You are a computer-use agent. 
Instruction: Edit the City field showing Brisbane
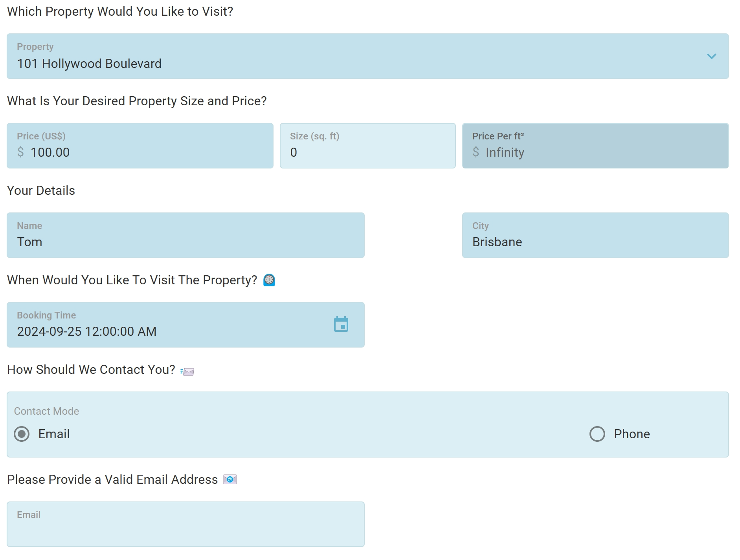tap(595, 242)
